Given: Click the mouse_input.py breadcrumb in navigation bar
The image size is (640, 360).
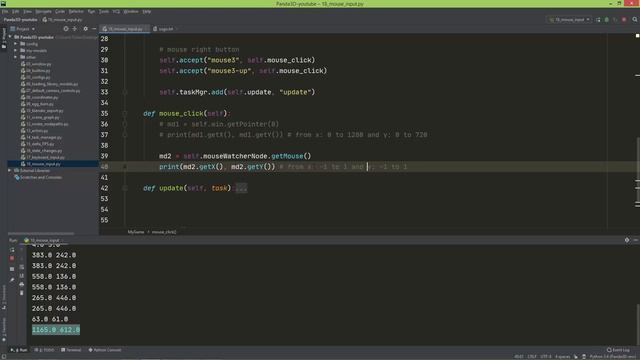Looking at the screenshot, I should (62, 20).
